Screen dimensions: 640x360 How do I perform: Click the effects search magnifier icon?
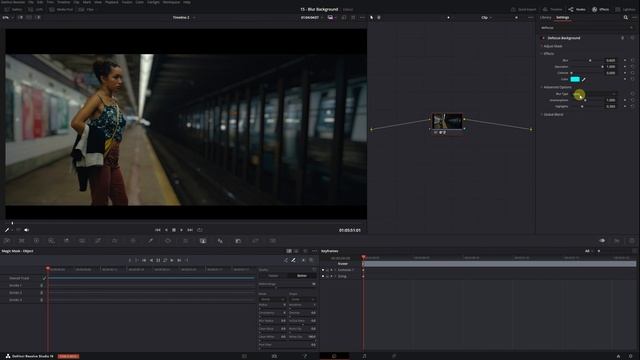[x=626, y=18]
